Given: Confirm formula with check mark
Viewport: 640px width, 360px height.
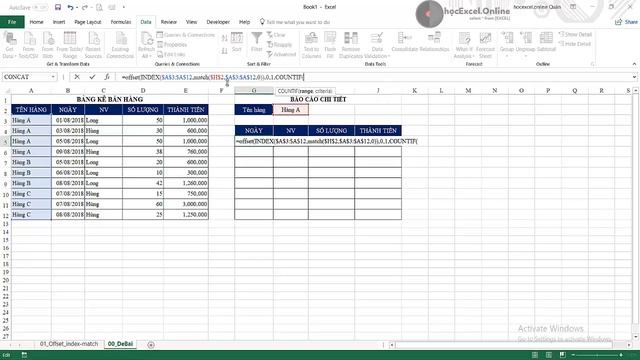Looking at the screenshot, I should (x=92, y=77).
